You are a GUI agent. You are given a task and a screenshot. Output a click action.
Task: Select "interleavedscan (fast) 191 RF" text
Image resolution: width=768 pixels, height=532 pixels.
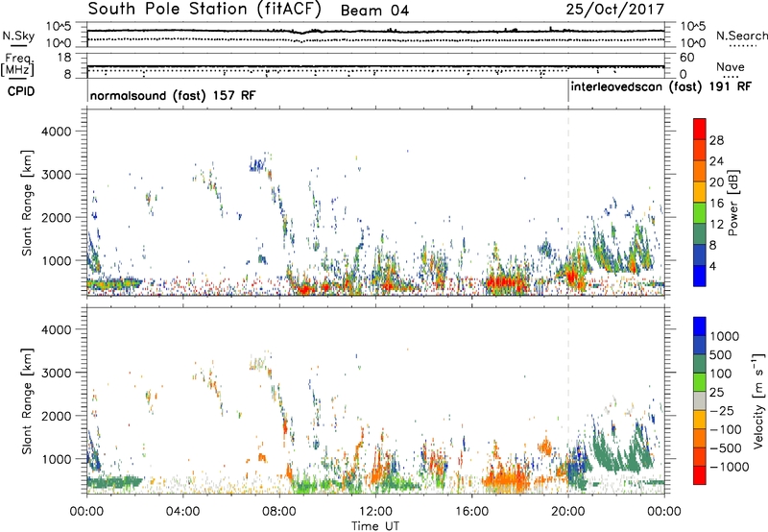click(x=660, y=86)
